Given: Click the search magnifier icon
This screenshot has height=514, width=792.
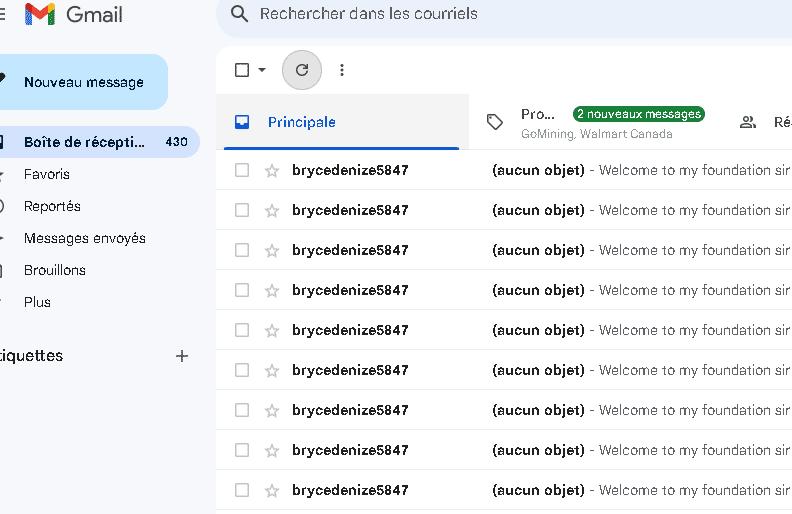Looking at the screenshot, I should pyautogui.click(x=239, y=14).
